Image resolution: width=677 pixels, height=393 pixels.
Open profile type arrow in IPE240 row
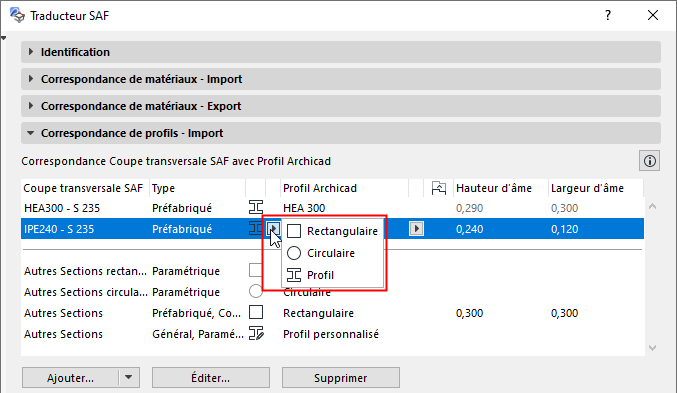coord(273,228)
